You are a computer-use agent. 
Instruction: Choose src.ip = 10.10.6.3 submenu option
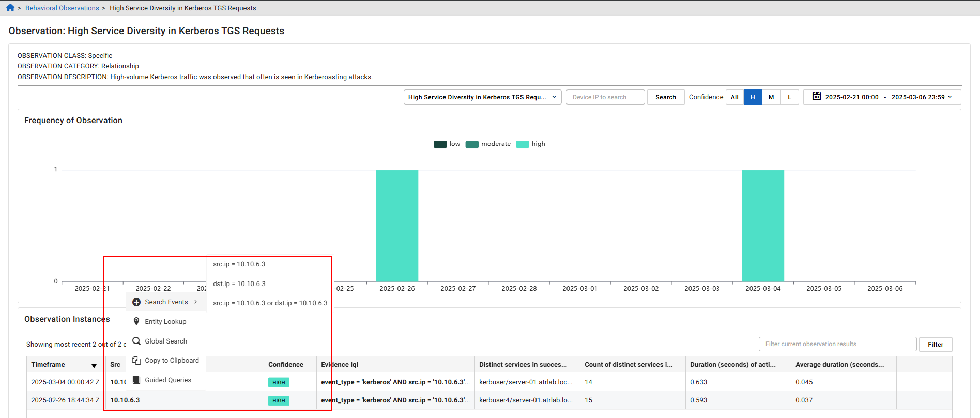239,264
